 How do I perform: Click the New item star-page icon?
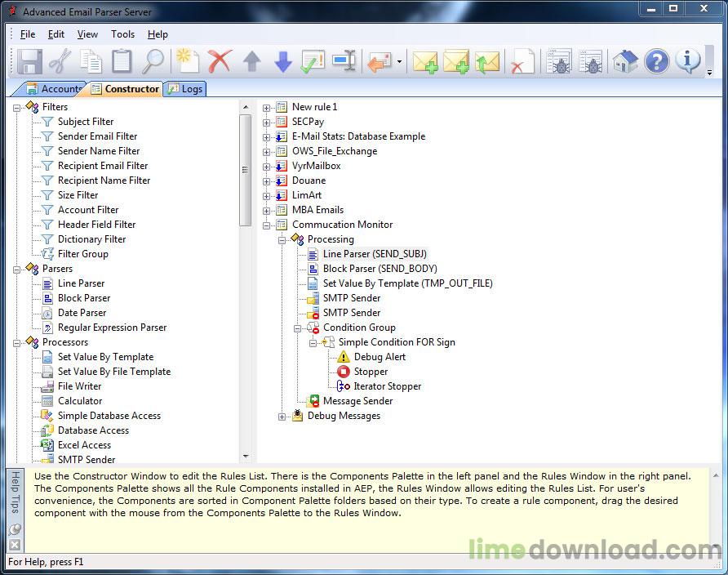click(x=188, y=61)
